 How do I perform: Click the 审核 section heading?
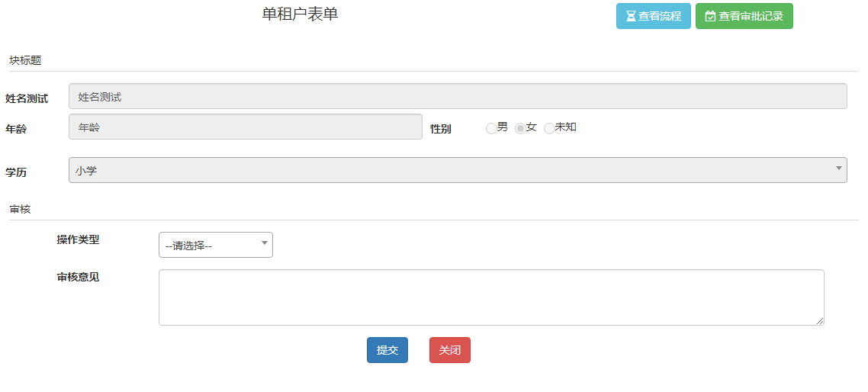point(20,209)
